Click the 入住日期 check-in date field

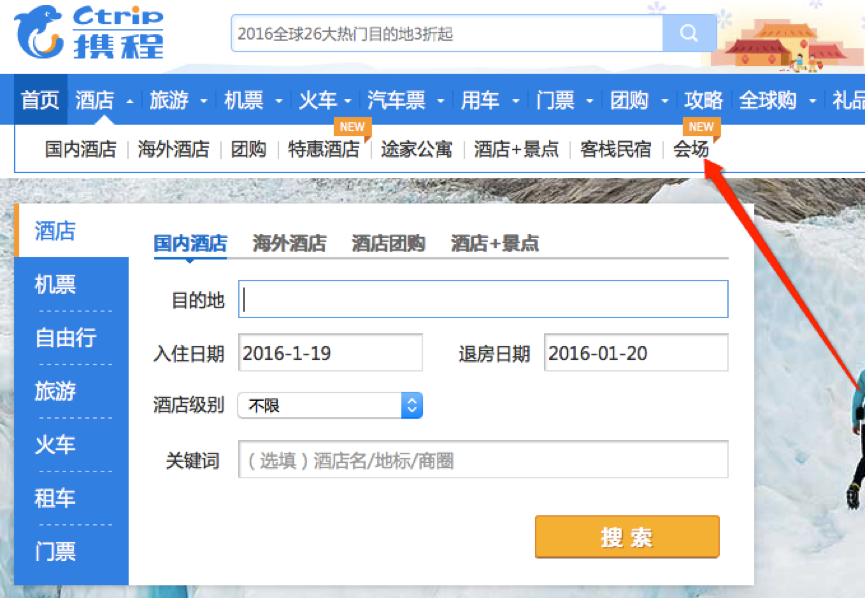click(330, 353)
